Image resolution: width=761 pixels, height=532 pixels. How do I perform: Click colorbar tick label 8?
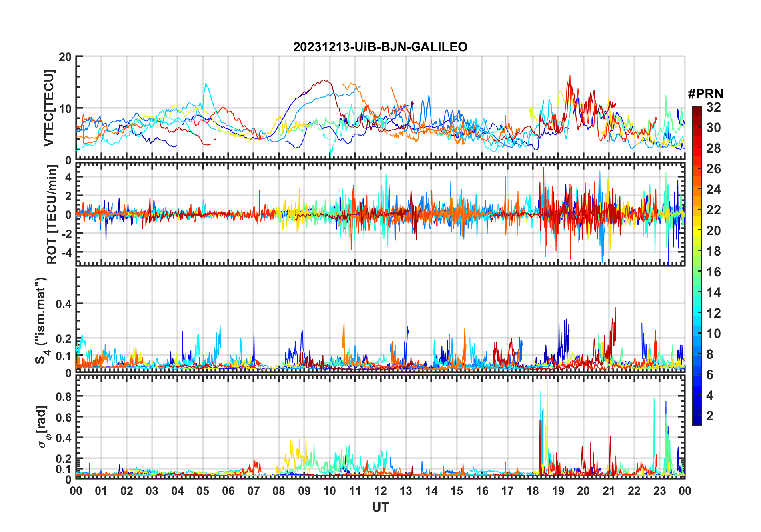[710, 354]
